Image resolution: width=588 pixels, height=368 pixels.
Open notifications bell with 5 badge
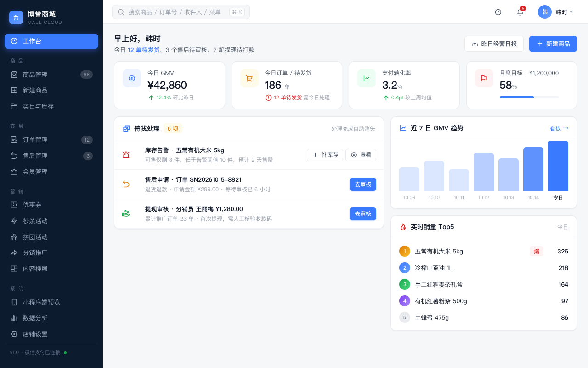pyautogui.click(x=520, y=12)
